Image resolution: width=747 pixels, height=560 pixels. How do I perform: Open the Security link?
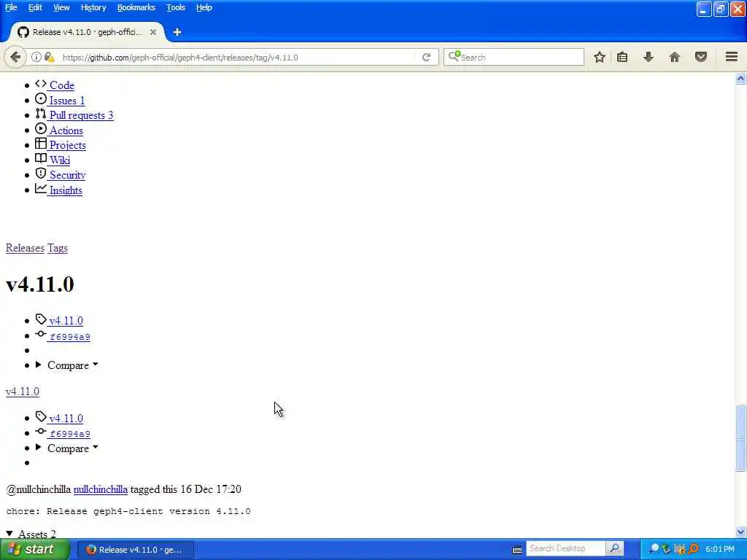click(x=67, y=175)
